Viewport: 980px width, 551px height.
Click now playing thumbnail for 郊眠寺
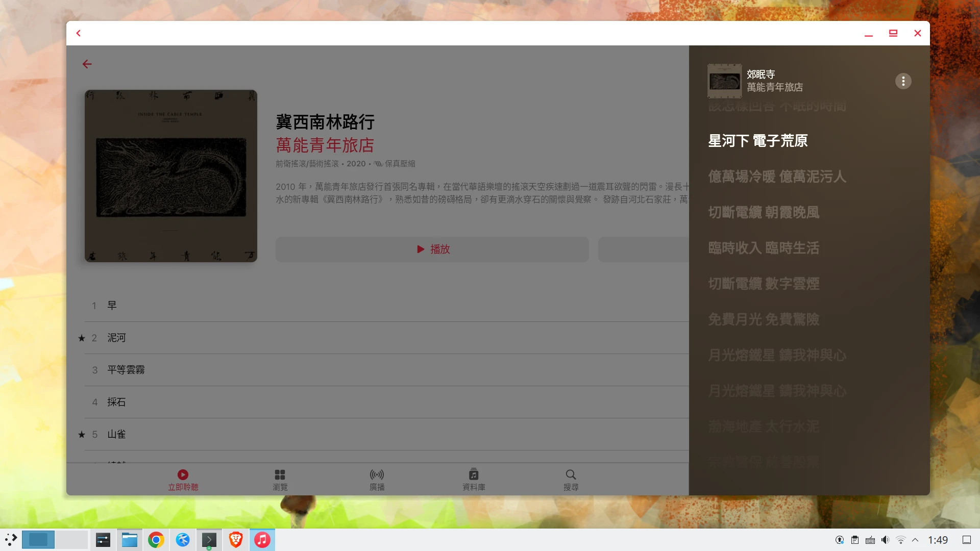click(x=724, y=81)
